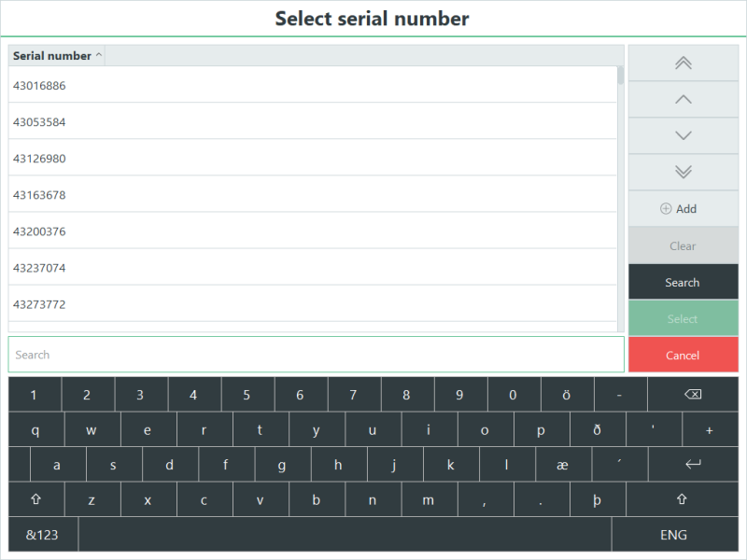
Task: Select serial number 43237074 row
Action: coord(313,268)
